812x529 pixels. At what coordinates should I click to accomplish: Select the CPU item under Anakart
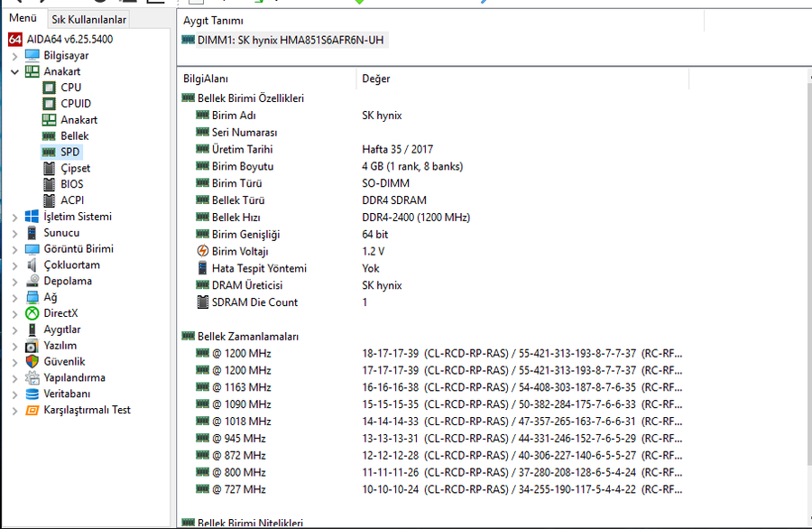tap(70, 88)
